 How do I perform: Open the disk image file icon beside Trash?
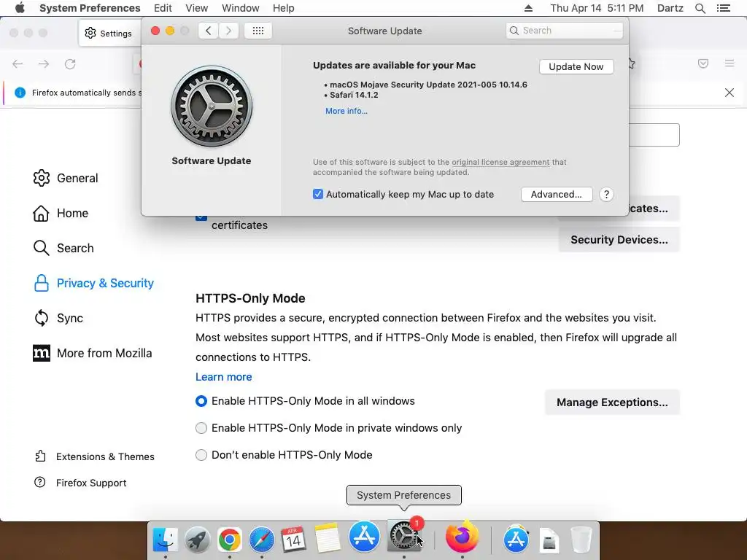tap(549, 540)
